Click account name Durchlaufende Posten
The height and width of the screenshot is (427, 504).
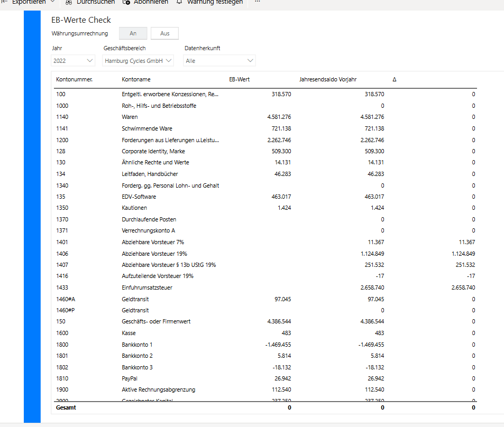(x=149, y=219)
